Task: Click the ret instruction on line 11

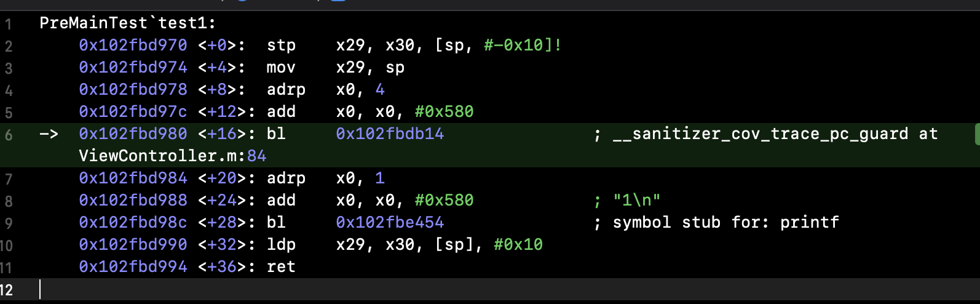Action: (281, 267)
